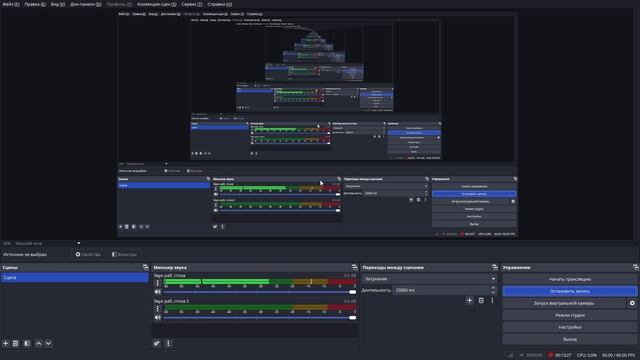Undock the Переходы между сценами panel
The image size is (640, 360).
coord(495,267)
